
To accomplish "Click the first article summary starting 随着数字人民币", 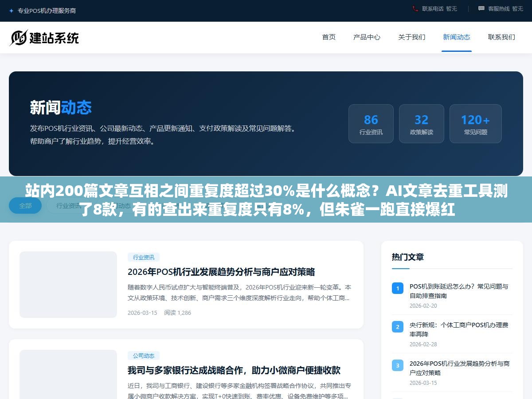I will click(x=239, y=293).
